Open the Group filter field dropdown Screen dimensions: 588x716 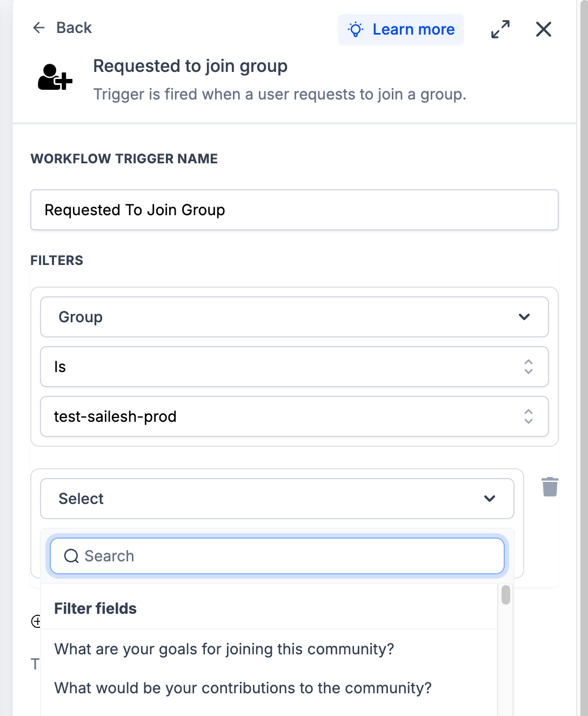[x=295, y=317]
